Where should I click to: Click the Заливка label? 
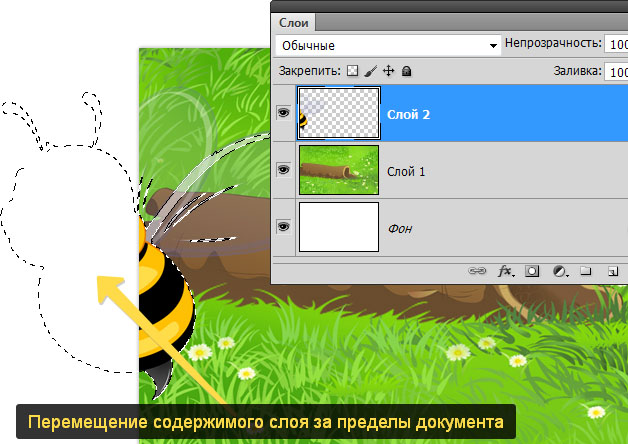[578, 71]
